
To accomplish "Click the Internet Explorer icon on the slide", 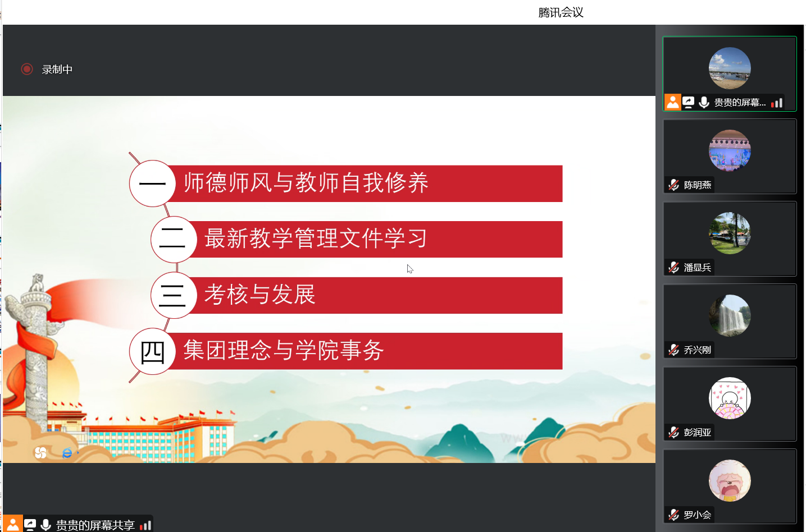I will [67, 452].
